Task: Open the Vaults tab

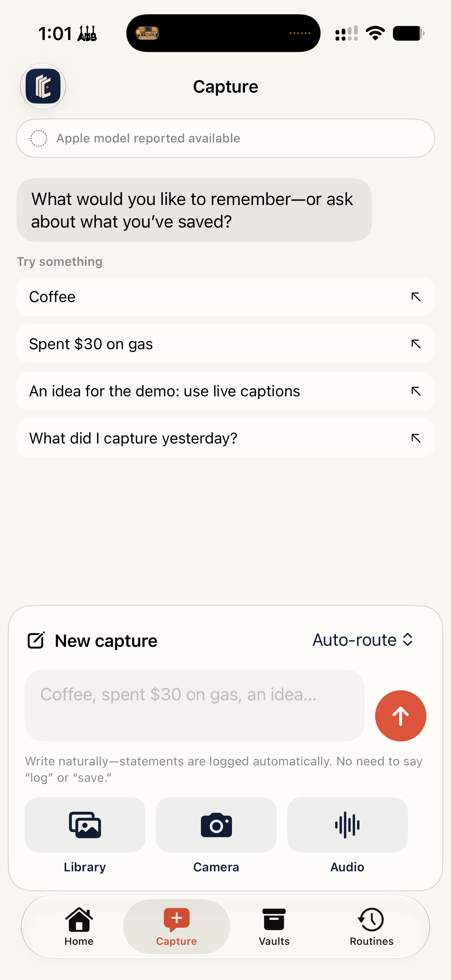Action: pos(274,926)
